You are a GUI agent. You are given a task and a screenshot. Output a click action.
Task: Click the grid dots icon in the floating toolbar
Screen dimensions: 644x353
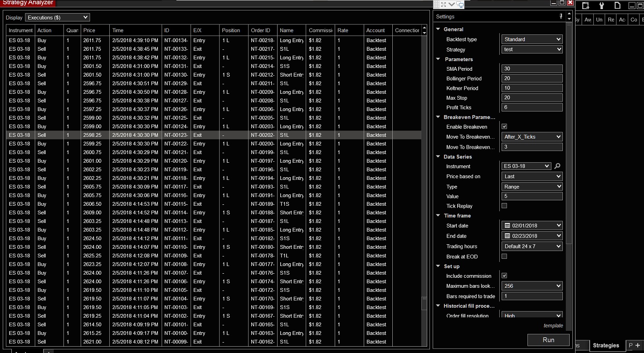[x=437, y=5]
